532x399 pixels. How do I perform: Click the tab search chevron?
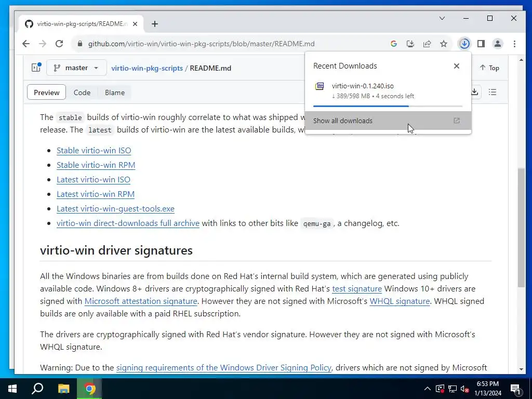[442, 18]
